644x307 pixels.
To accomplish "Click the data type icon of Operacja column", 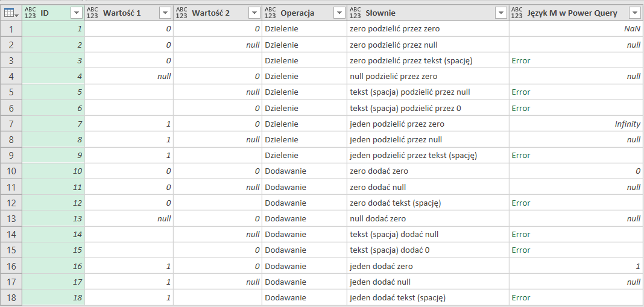I will click(270, 13).
